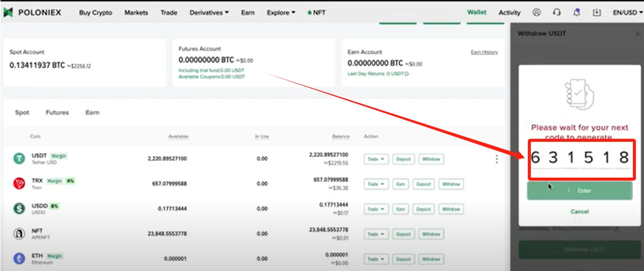The width and height of the screenshot is (644, 271).
Task: Click Deposit for ETH
Action: pos(404,259)
